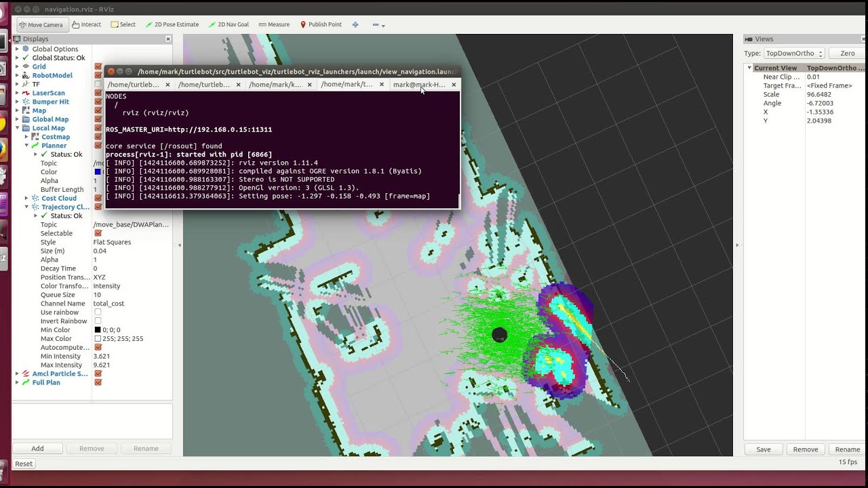Image resolution: width=868 pixels, height=488 pixels.
Task: Open the minus remove-tool menu
Action: click(x=378, y=24)
